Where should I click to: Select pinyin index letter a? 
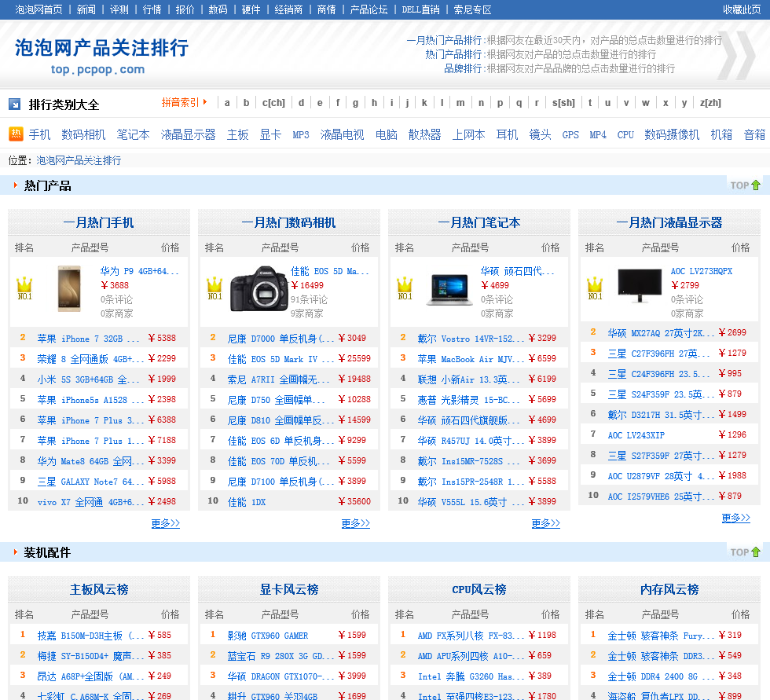pos(227,103)
